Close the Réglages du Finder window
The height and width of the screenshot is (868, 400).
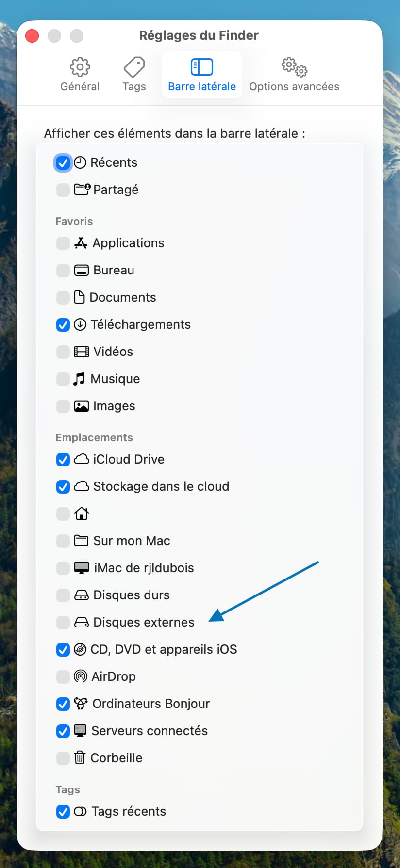click(x=32, y=36)
